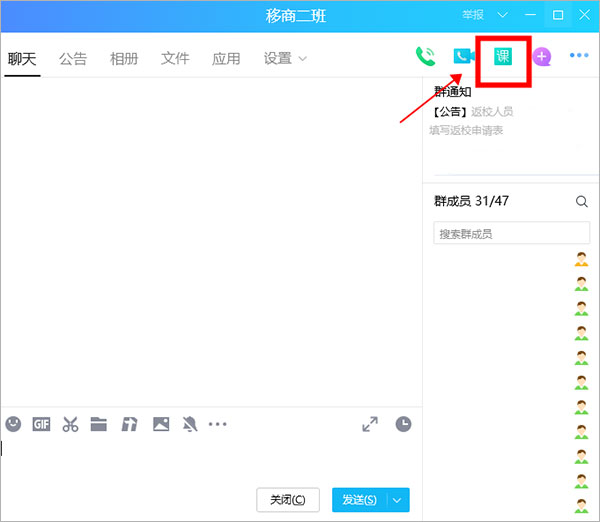Click the 发送(S) send button
The image size is (600, 522).
pyautogui.click(x=359, y=500)
